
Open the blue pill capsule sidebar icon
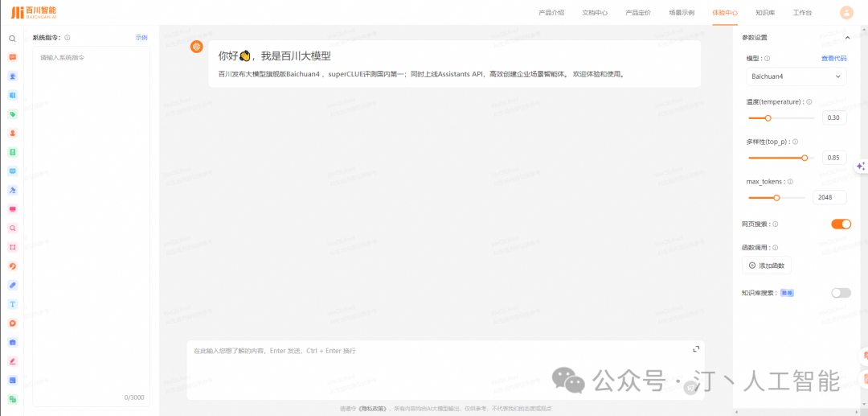coord(12,285)
